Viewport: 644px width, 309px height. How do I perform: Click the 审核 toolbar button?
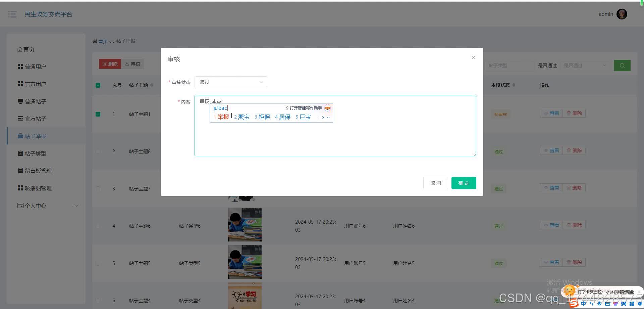[132, 64]
